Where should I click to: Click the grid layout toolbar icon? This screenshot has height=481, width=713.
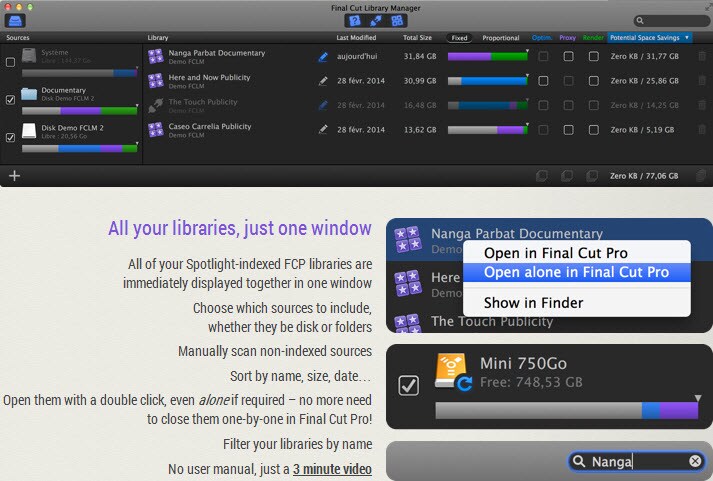397,21
